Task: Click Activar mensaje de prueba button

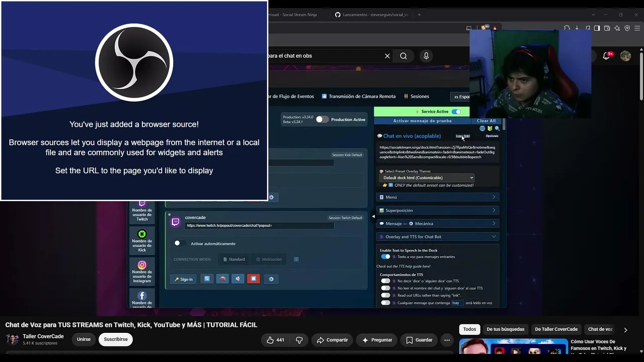Action: coord(422,121)
